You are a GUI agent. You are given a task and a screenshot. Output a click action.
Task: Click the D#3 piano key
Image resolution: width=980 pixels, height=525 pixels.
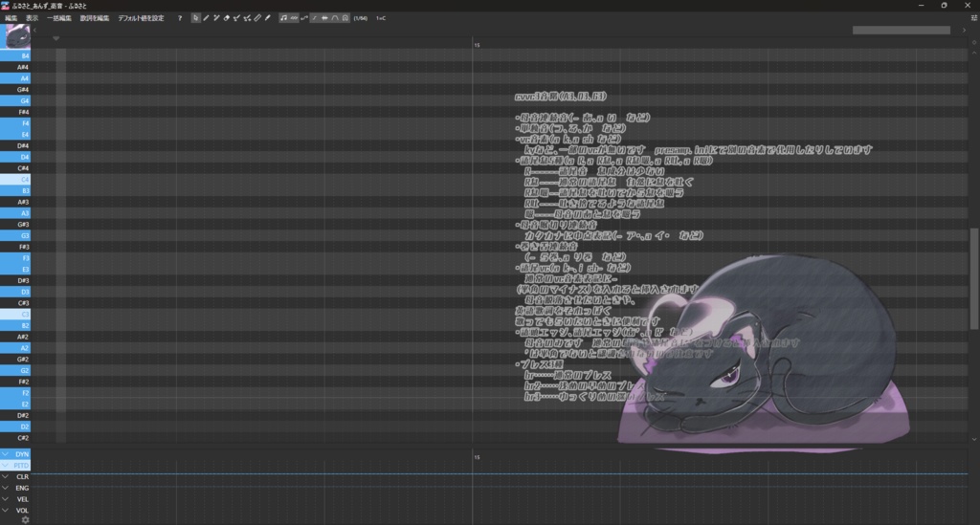coord(15,281)
